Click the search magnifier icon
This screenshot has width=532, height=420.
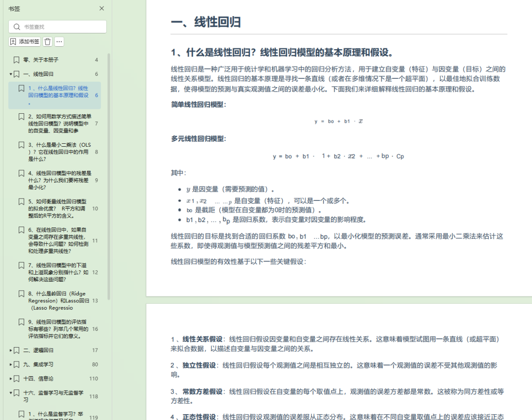[x=17, y=27]
